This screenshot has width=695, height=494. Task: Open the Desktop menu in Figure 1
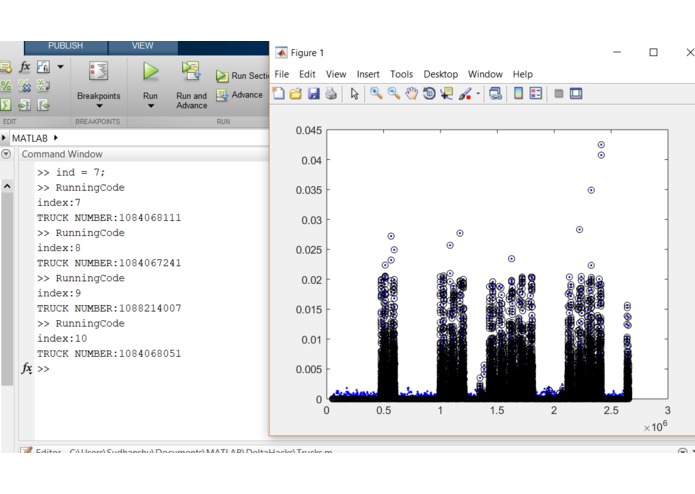pyautogui.click(x=441, y=74)
